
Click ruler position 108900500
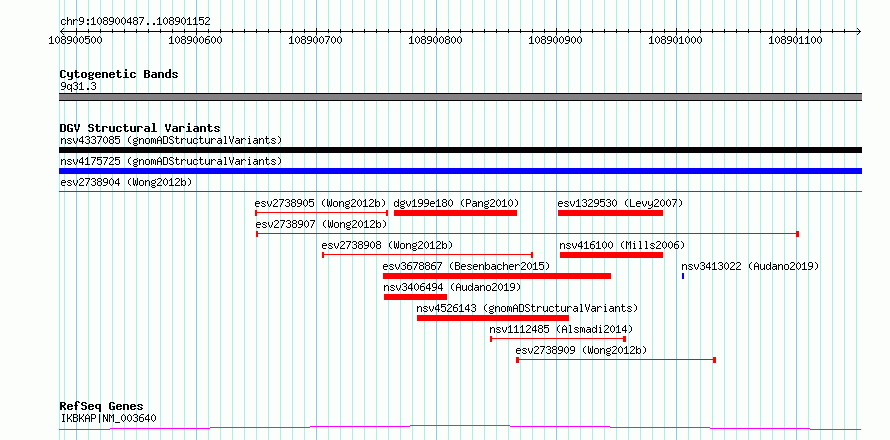point(76,40)
